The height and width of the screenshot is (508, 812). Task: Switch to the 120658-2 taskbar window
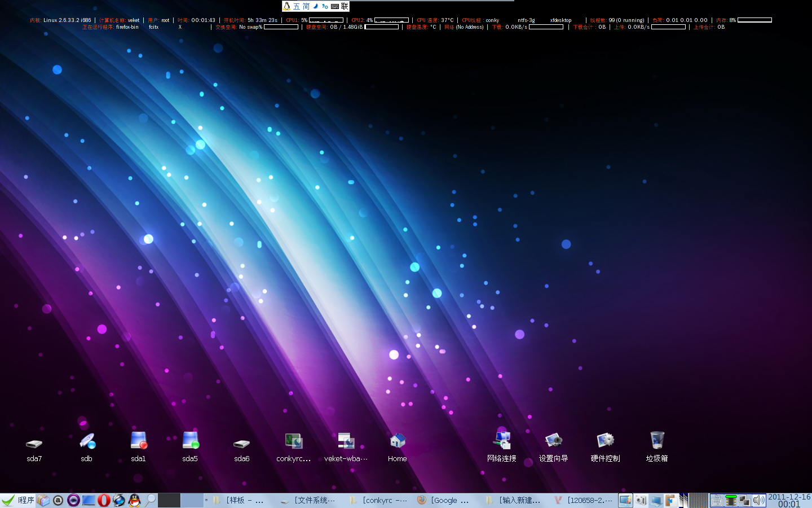tap(583, 500)
